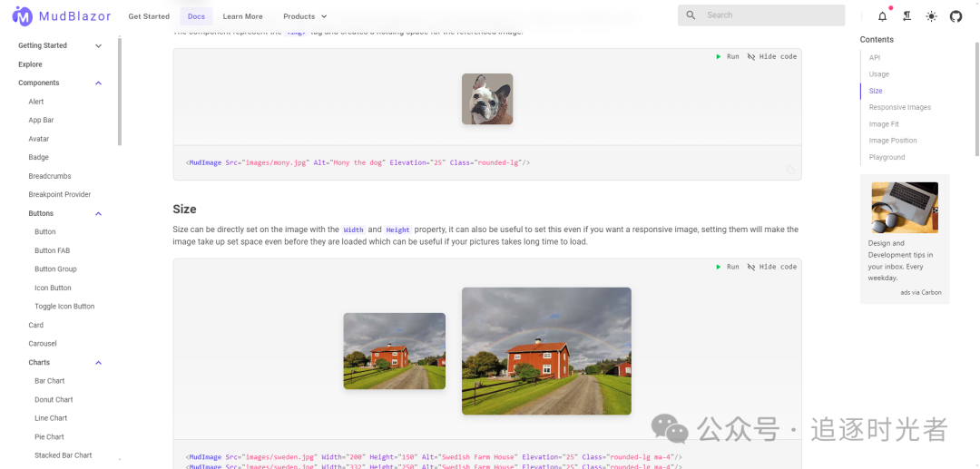Click the MudBlazor logo icon
This screenshot has width=980, height=469.
point(22,16)
